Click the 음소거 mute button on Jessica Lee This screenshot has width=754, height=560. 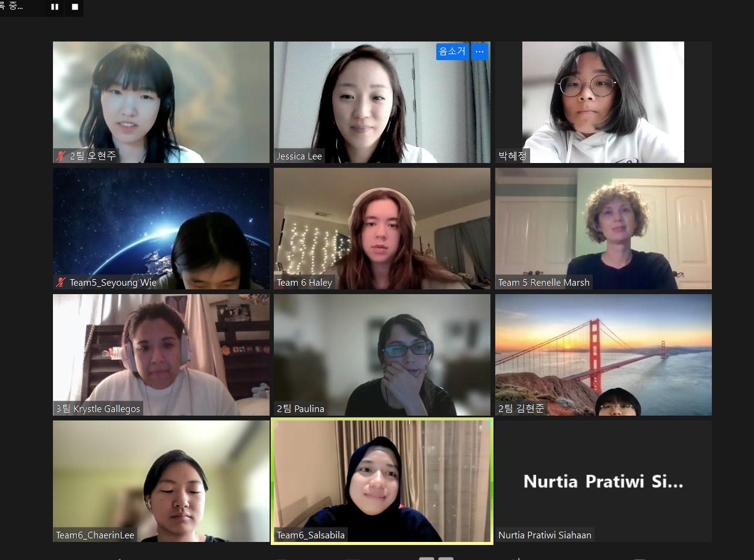click(x=453, y=52)
